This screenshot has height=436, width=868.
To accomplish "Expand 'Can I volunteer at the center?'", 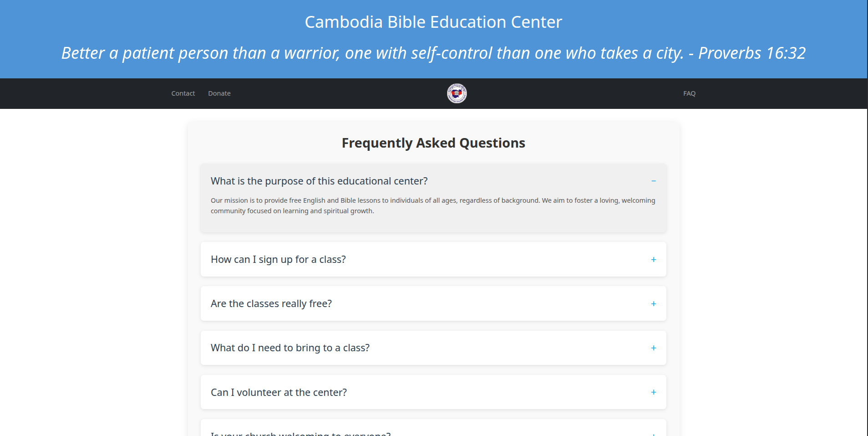I will tap(279, 392).
